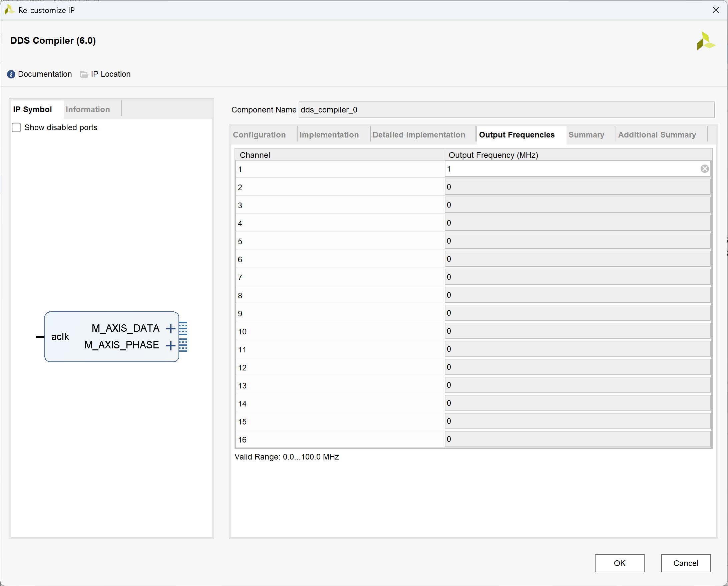Open IP Location folder icon
The width and height of the screenshot is (728, 586).
coord(84,74)
